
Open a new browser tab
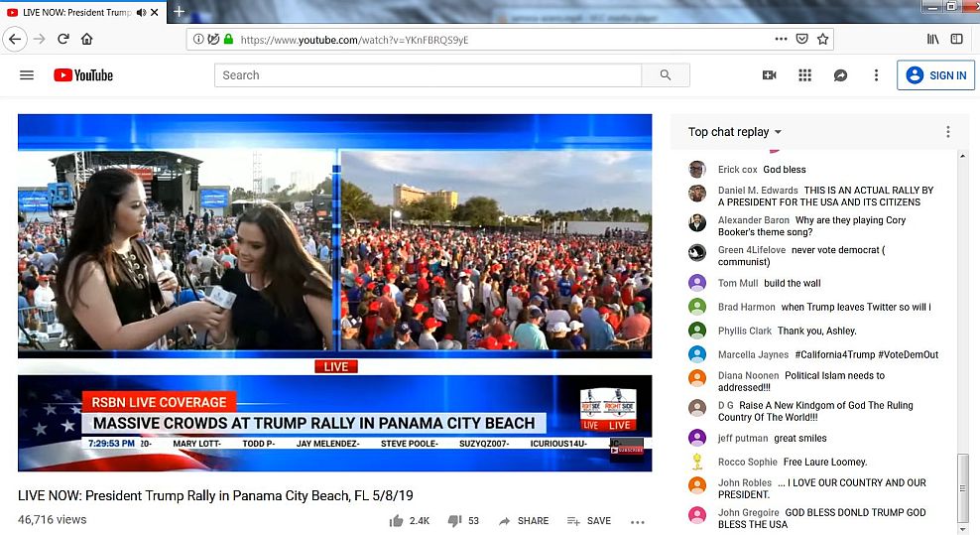click(x=179, y=12)
